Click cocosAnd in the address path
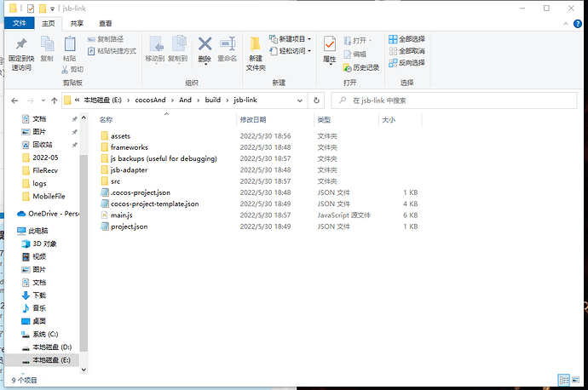The width and height of the screenshot is (588, 390). pyautogui.click(x=150, y=100)
